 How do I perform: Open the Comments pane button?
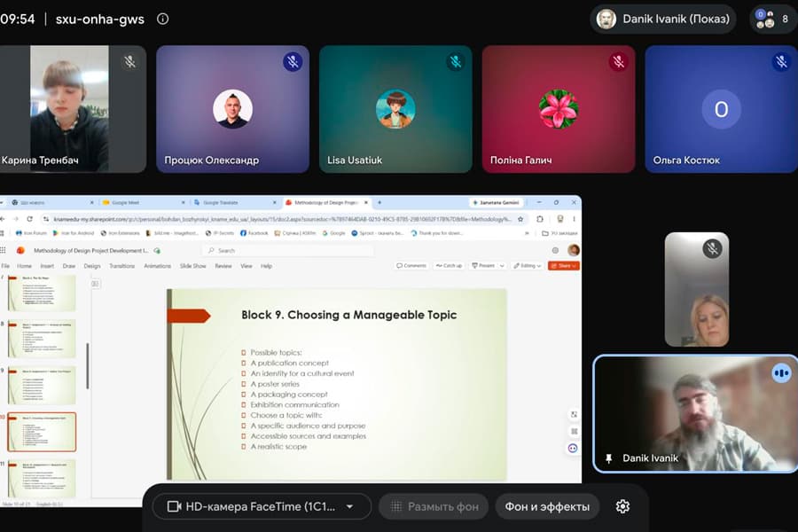[x=411, y=266]
